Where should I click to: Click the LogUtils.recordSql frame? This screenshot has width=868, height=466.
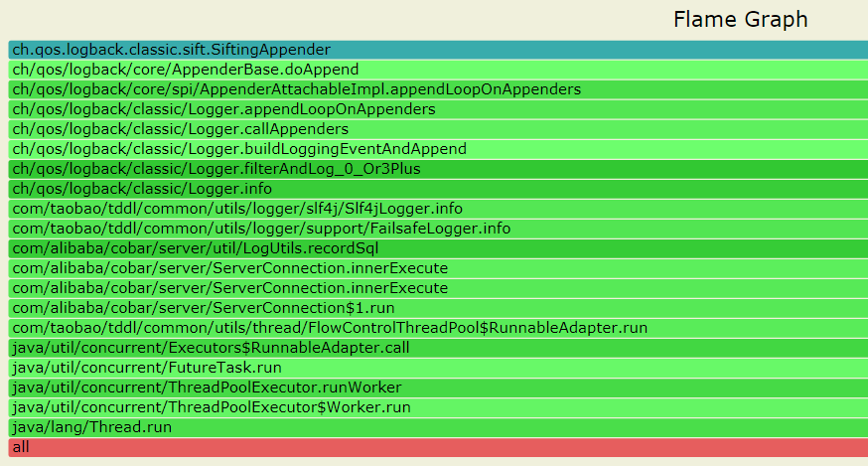pos(438,248)
